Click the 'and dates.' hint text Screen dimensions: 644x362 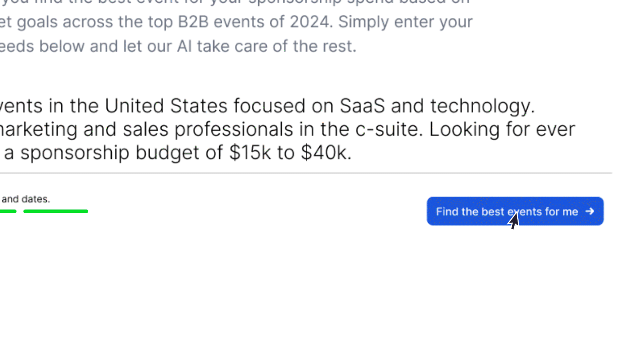(x=26, y=199)
